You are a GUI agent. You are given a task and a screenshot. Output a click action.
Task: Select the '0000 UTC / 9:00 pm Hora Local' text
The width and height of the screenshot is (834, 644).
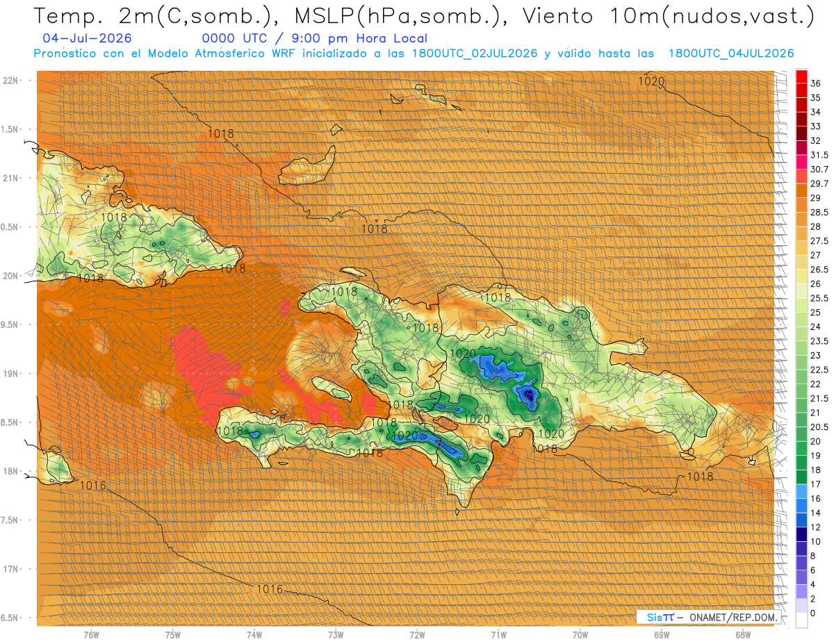point(315,38)
